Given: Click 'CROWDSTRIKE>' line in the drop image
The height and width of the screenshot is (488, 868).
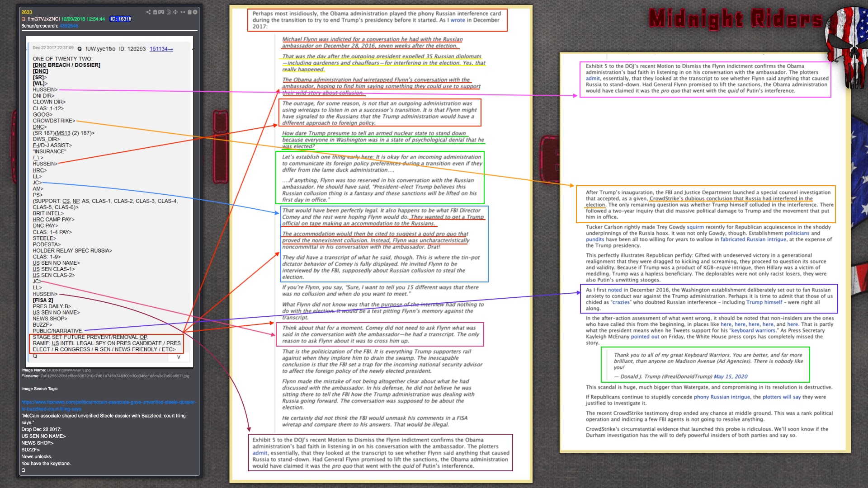Looking at the screenshot, I should (54, 121).
